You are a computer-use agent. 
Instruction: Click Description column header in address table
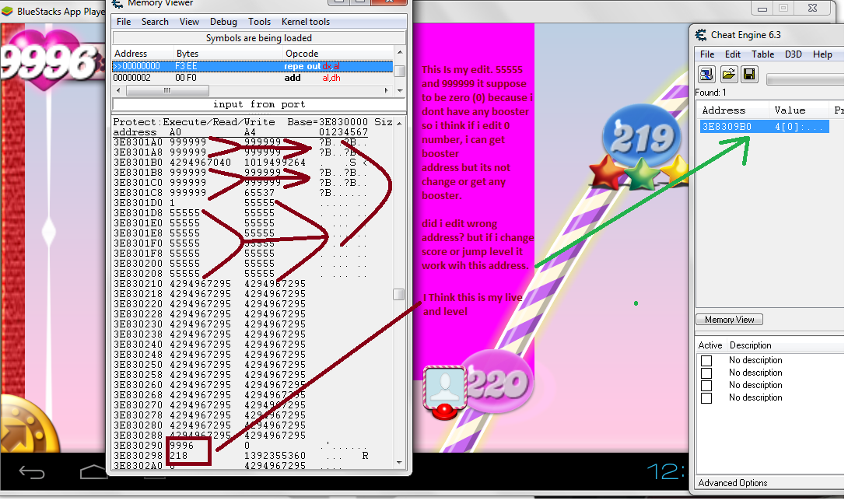tap(750, 345)
